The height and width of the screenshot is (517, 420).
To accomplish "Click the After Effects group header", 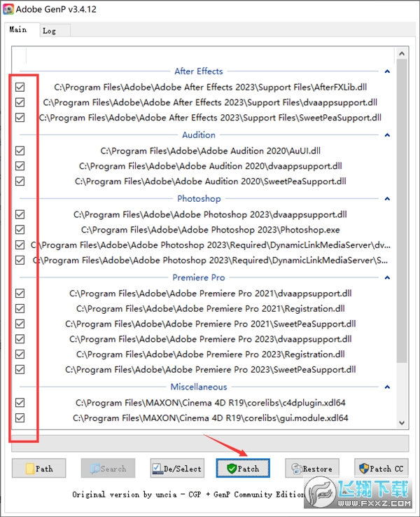I will click(x=199, y=71).
